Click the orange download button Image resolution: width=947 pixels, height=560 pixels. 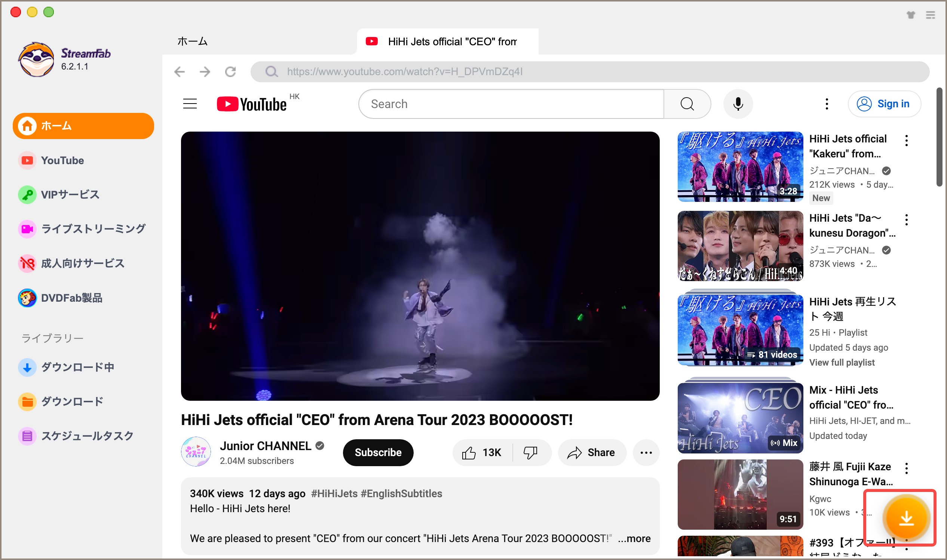pos(906,519)
